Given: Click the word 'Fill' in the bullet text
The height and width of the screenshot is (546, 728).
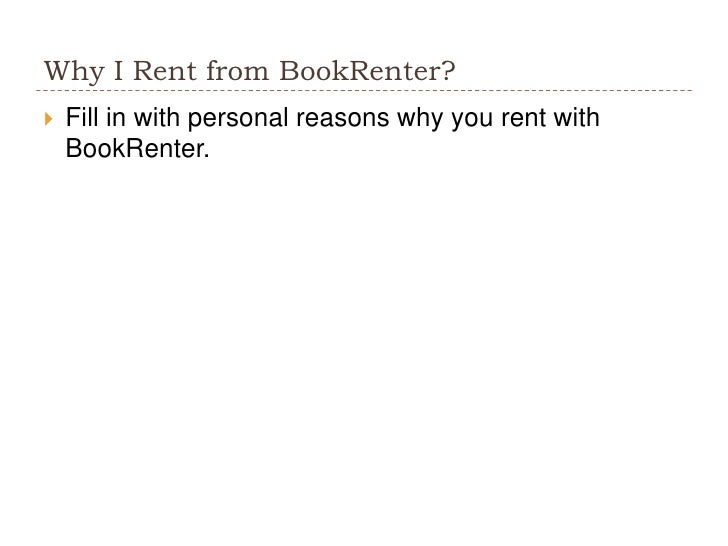Looking at the screenshot, I should (82, 117).
